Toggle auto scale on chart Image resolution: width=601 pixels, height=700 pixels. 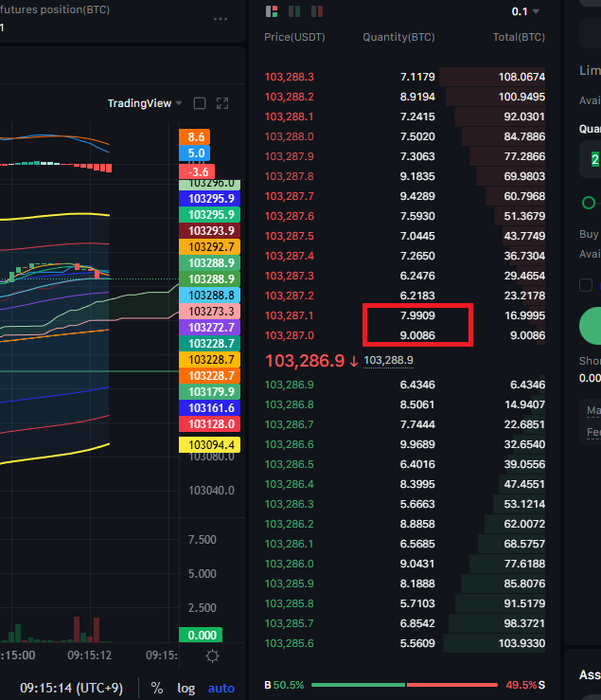click(221, 688)
